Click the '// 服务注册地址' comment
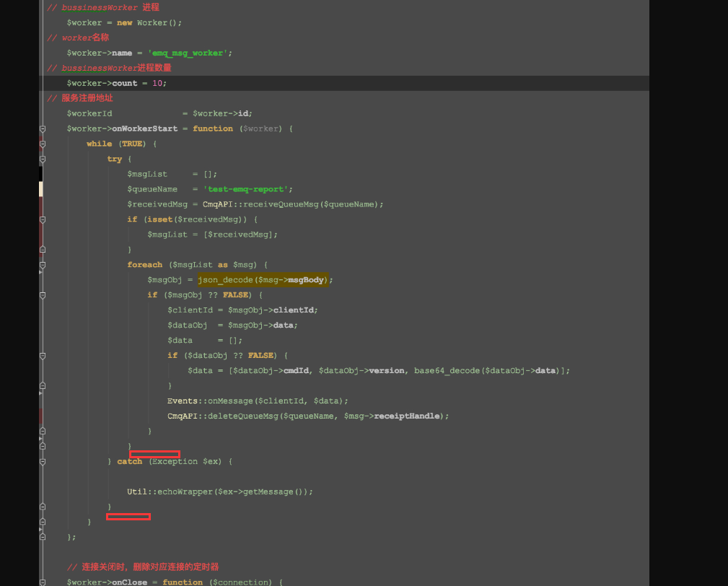 (x=80, y=98)
